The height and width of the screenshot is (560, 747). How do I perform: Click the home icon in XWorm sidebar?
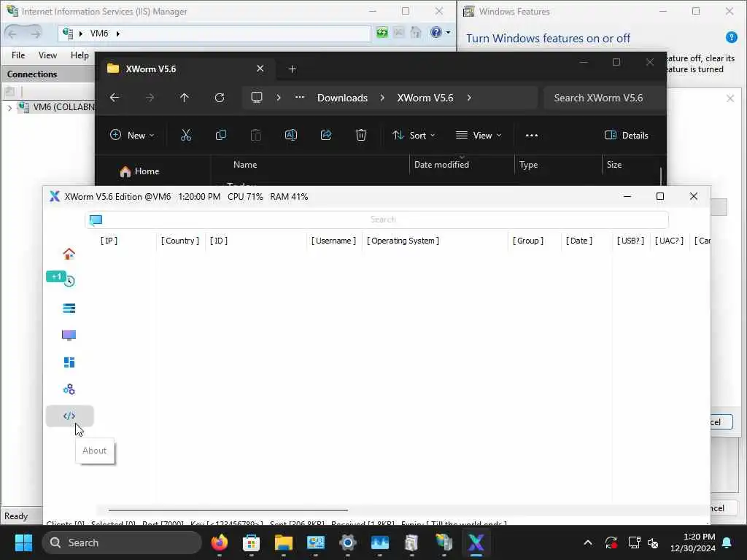tap(69, 254)
